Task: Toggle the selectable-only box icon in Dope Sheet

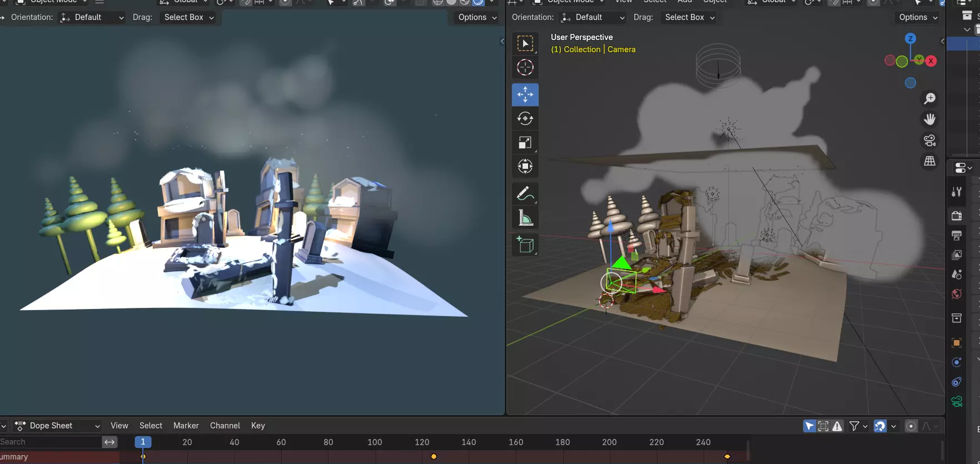Action: pos(823,426)
